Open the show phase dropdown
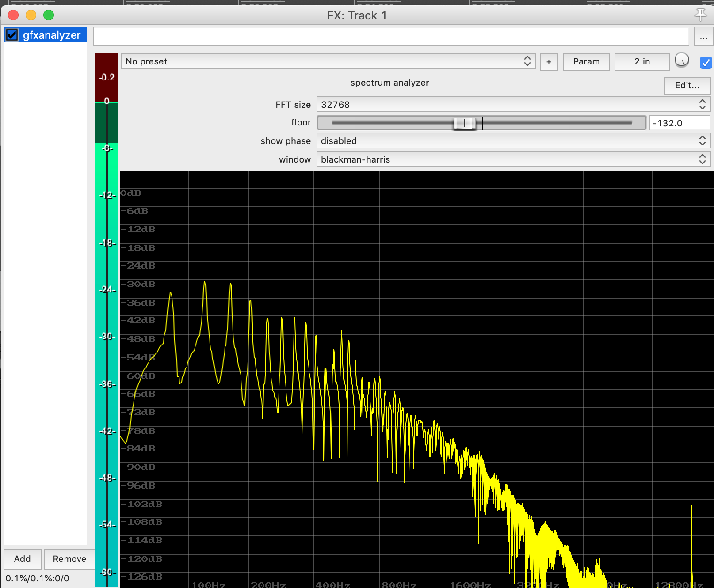Viewport: 714px width, 588px height. click(x=513, y=141)
